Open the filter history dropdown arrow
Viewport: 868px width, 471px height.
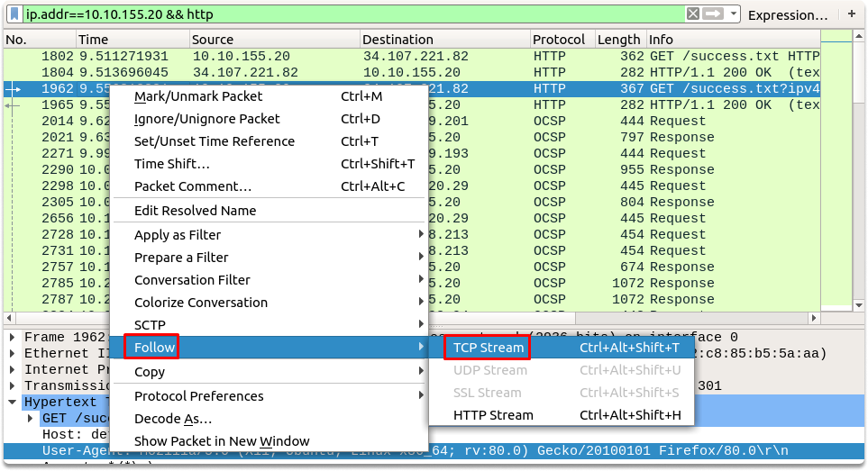point(734,14)
